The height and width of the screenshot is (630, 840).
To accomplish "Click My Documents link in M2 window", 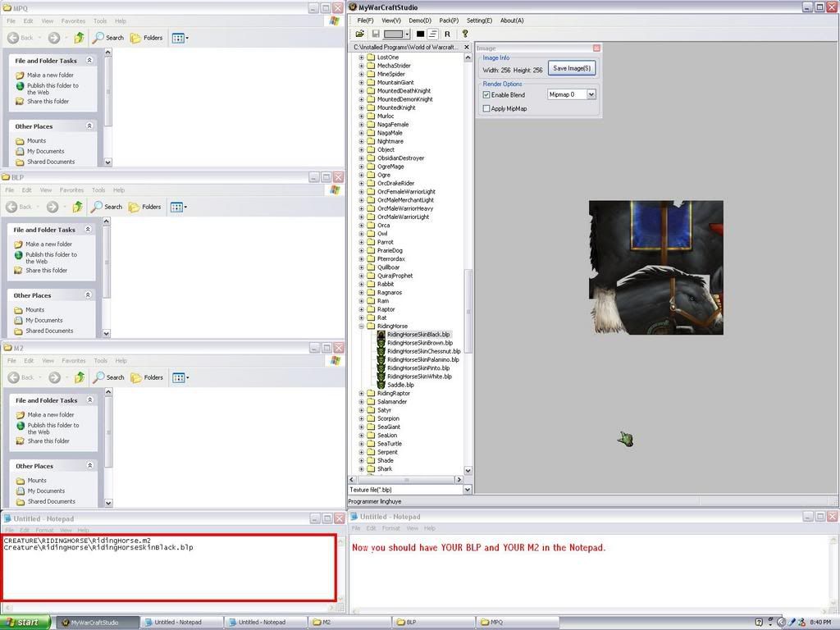I will click(46, 491).
